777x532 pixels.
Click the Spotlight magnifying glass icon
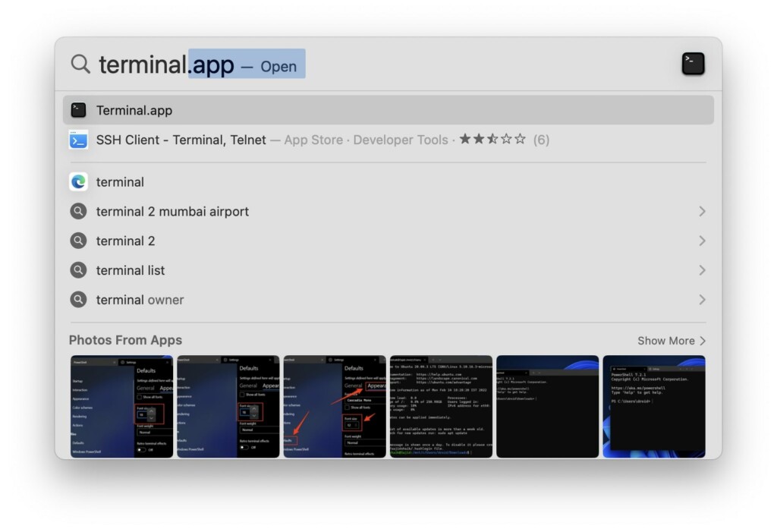point(80,65)
